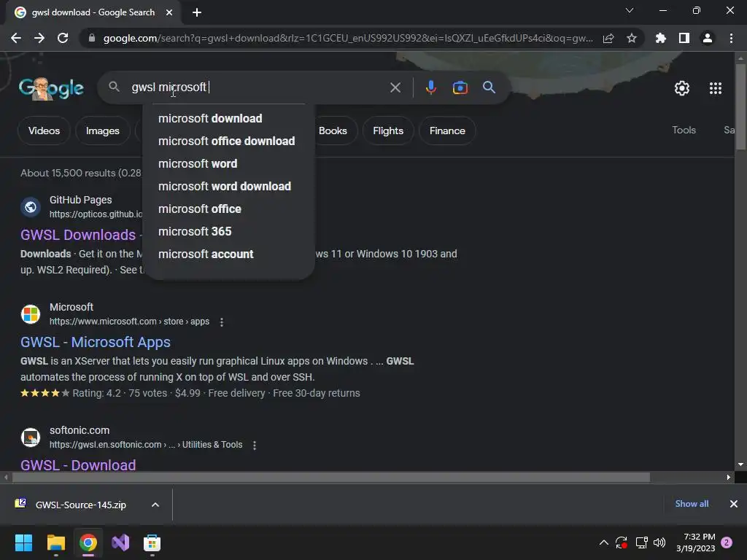This screenshot has width=747, height=560.
Task: Search by image with camera icon
Action: [x=460, y=87]
